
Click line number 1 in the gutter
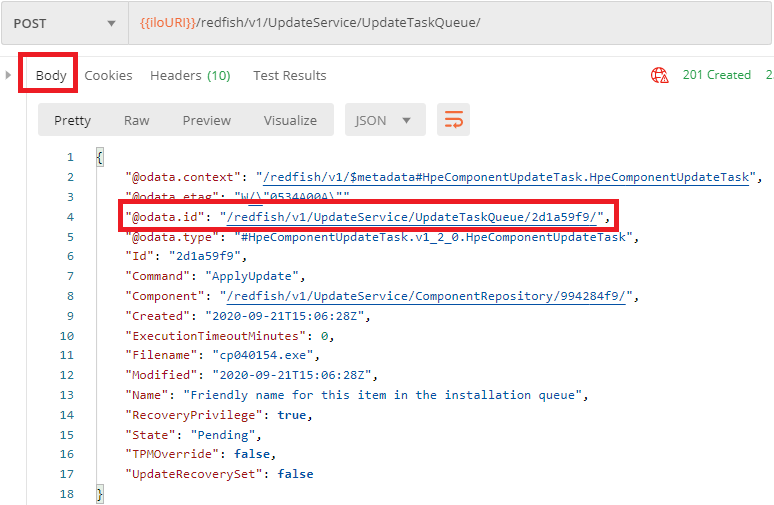(x=70, y=157)
